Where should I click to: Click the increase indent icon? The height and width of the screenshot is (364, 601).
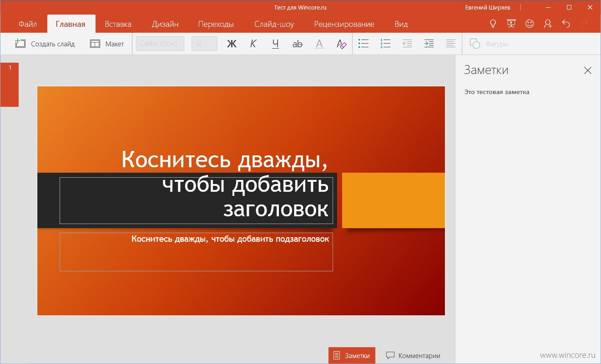click(429, 44)
